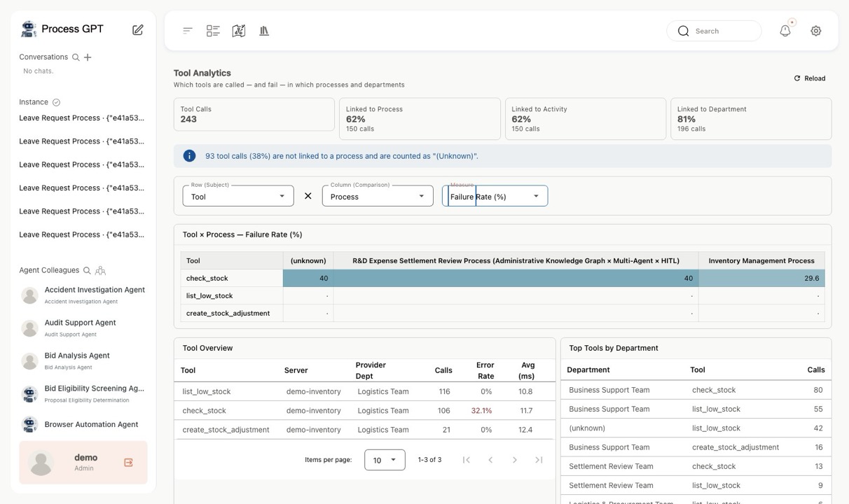Image resolution: width=849 pixels, height=504 pixels.
Task: Click create_stock_adjustment in the Tool Overview table
Action: pos(226,430)
